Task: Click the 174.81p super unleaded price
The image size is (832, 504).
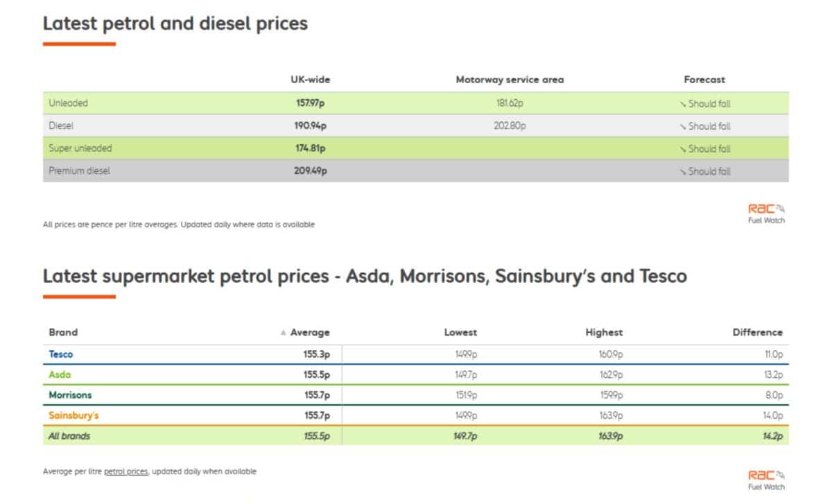Action: [x=311, y=148]
